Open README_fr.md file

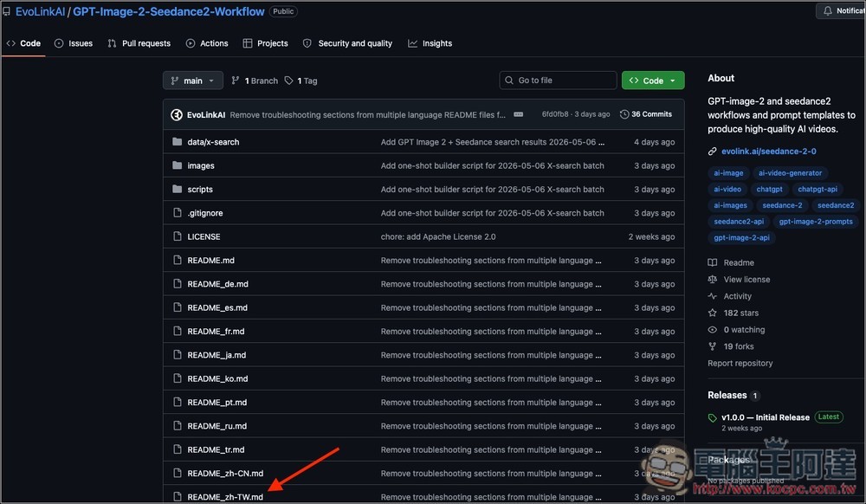(x=216, y=332)
